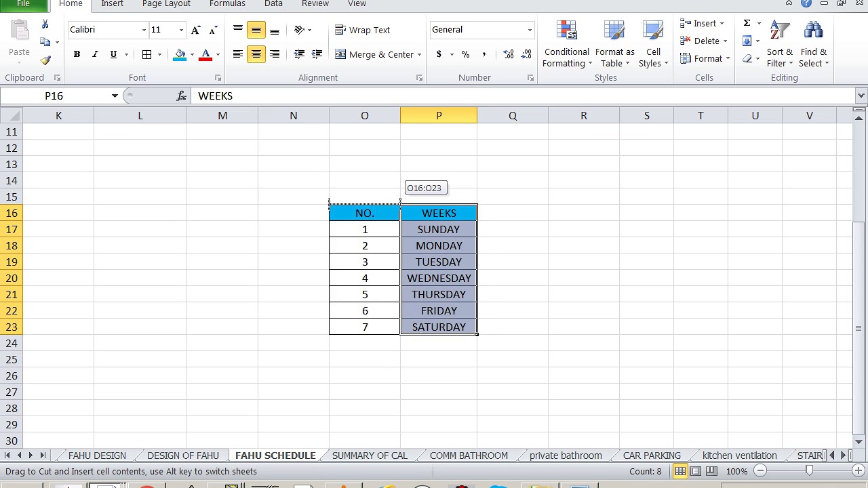Open the Insert ribbon tab
Viewport: 868px width, 488px height.
112,4
